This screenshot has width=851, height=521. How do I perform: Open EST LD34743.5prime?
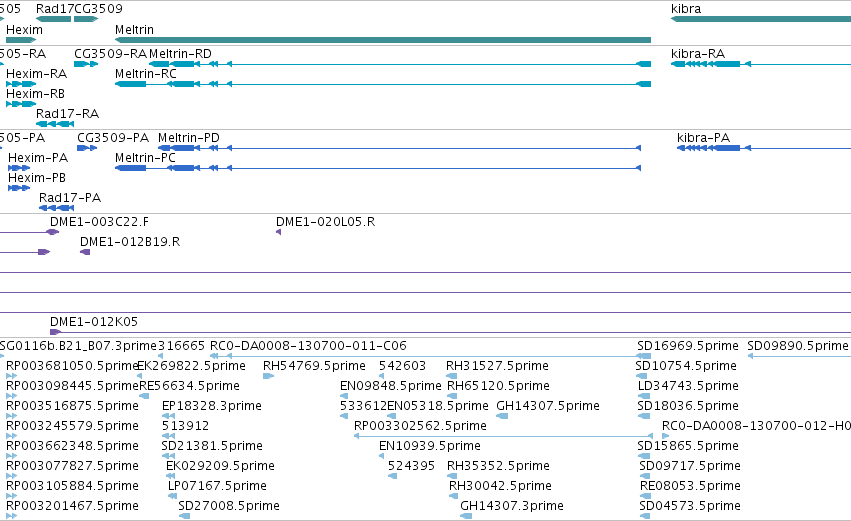(688, 386)
